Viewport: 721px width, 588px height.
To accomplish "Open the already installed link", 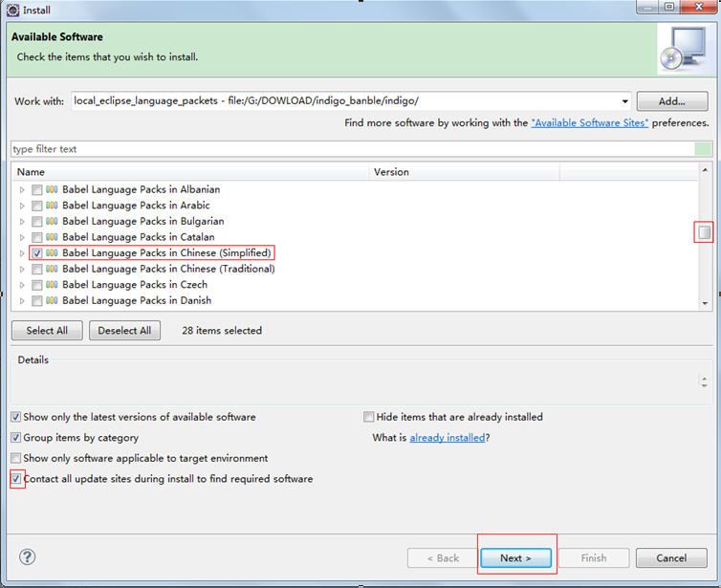I will (x=448, y=437).
